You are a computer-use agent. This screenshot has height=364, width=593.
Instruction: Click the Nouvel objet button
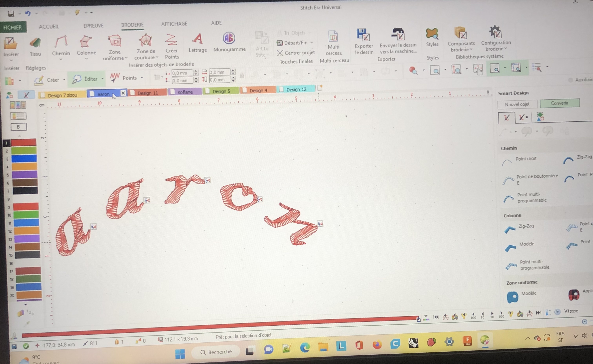(517, 104)
